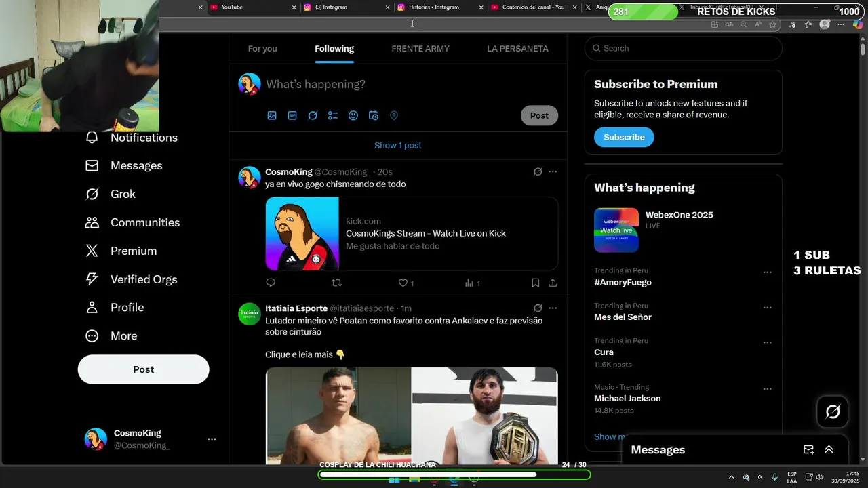Click the Subscribe to Premium button
This screenshot has height=488, width=868.
(x=624, y=137)
